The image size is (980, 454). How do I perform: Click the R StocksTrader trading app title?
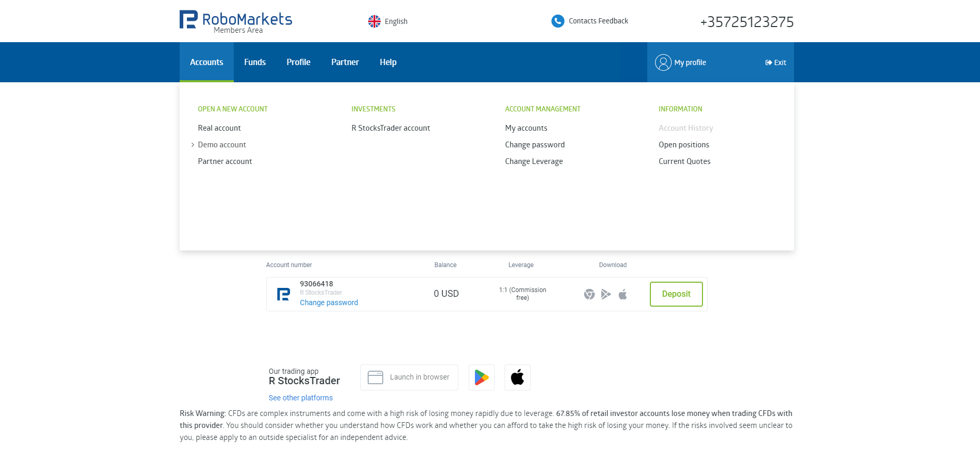point(304,381)
